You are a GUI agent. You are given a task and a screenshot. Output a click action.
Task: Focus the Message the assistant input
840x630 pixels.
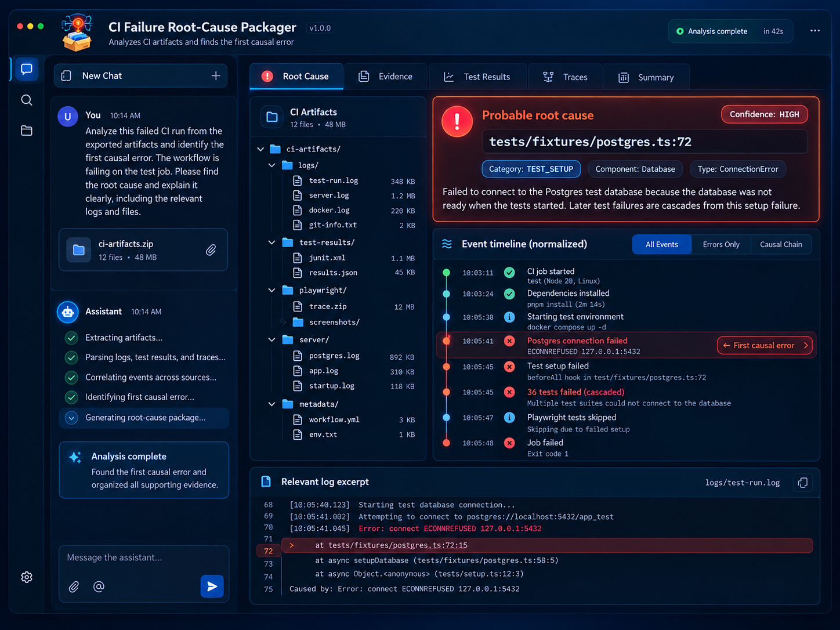click(144, 557)
